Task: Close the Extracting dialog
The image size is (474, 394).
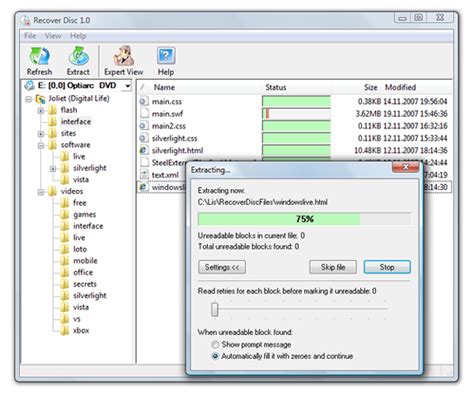Action: 406,167
